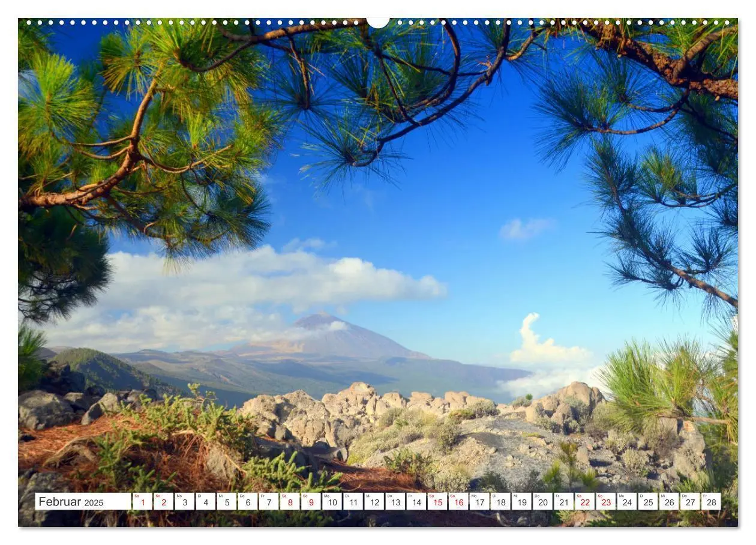
Task: Select date cell 26 in the calendar strip
Action: pyautogui.click(x=668, y=502)
